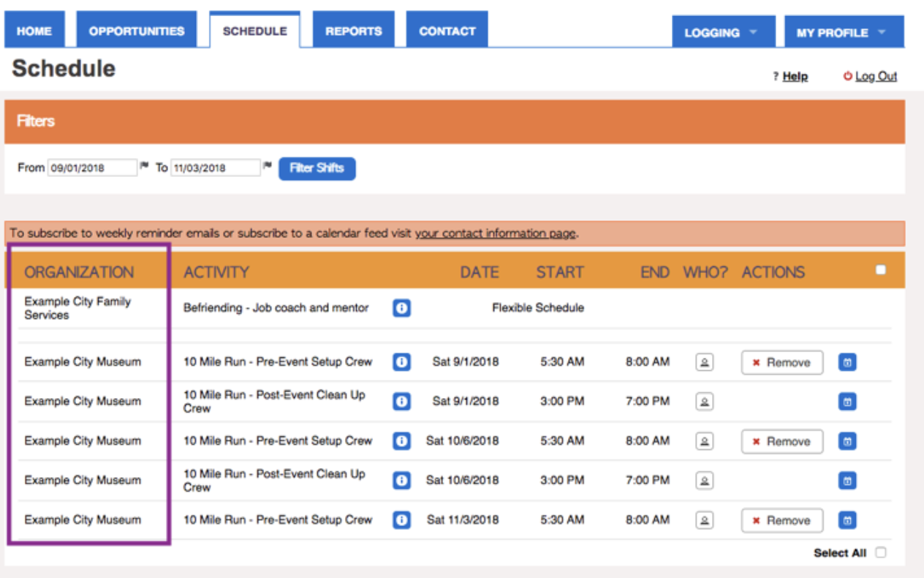Open date picker flag next to To field
The height and width of the screenshot is (578, 924).
click(x=268, y=167)
